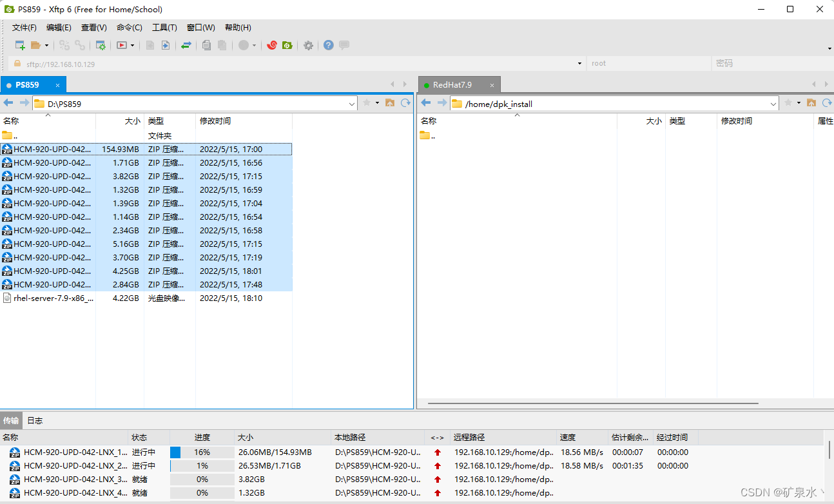Open the global settings gear icon
Screen dimensions: 834x504
tap(308, 45)
